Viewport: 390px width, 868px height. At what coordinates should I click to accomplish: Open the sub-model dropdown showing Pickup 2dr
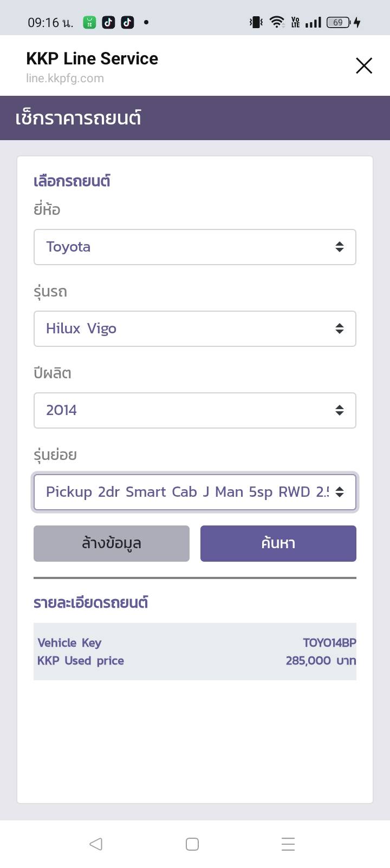click(194, 492)
